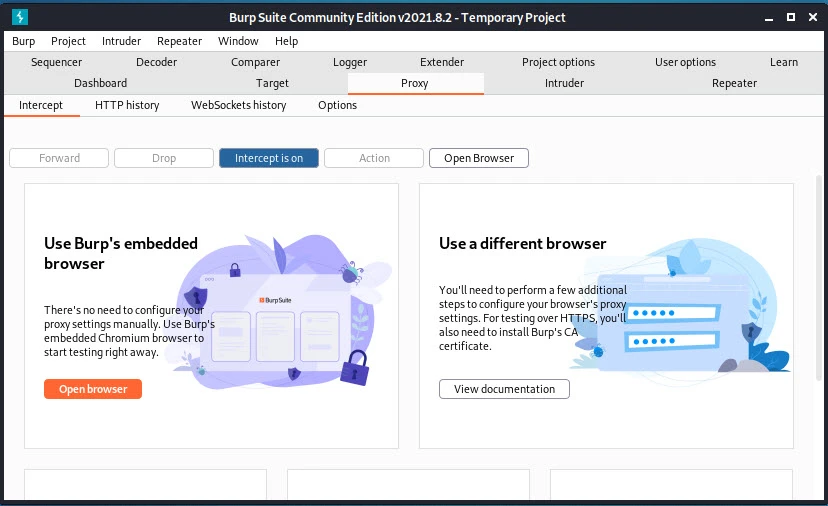Open the Help menu
This screenshot has width=828, height=506.
pyautogui.click(x=286, y=41)
